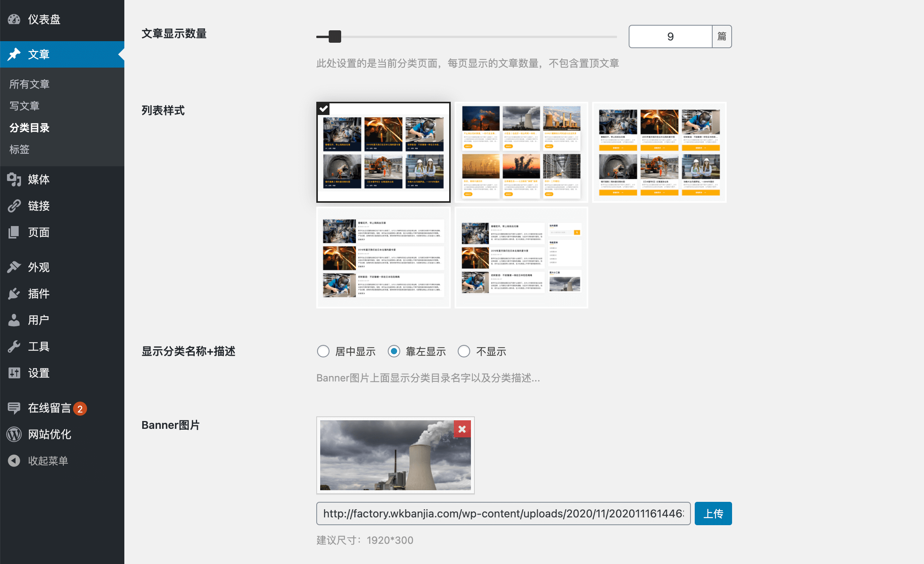Collapse the sidebar with 收起菜单

pyautogui.click(x=47, y=461)
